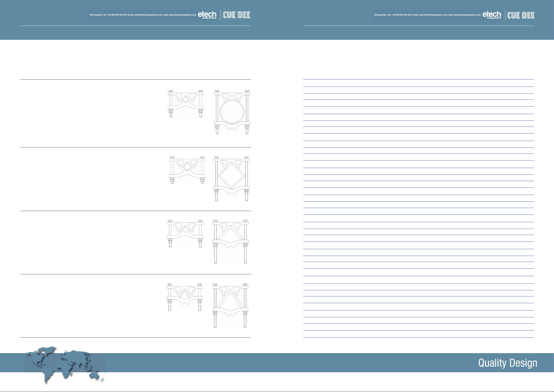This screenshot has height=392, width=554.
Task: Select small clamp drawing holding round pipe
Action: click(186, 104)
